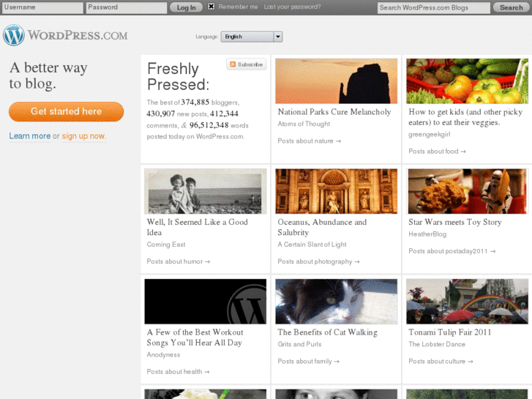Image resolution: width=532 pixels, height=399 pixels.
Task: Click Posts about nature link
Action: pyautogui.click(x=309, y=141)
